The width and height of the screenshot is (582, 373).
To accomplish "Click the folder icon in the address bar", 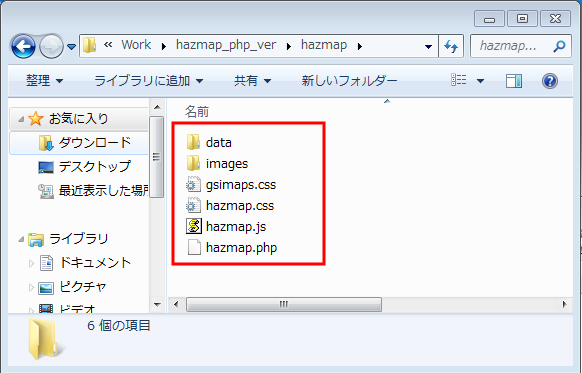I will click(x=89, y=46).
